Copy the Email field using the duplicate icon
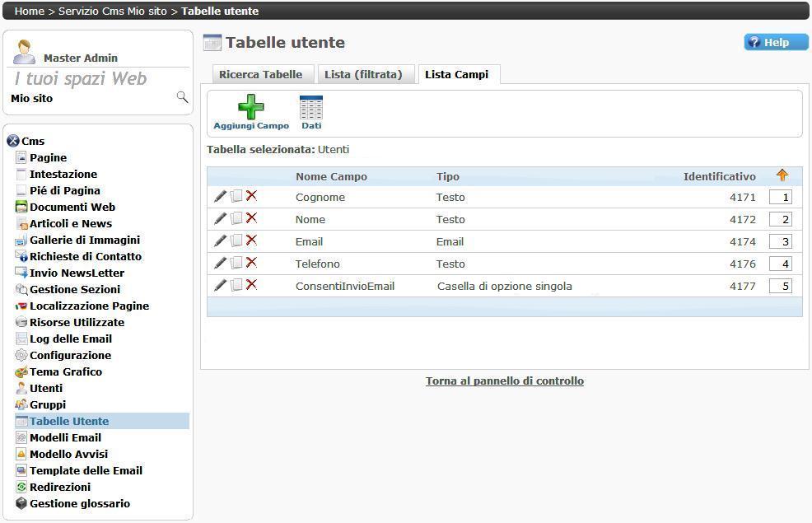The width and height of the screenshot is (812, 523). [x=236, y=241]
